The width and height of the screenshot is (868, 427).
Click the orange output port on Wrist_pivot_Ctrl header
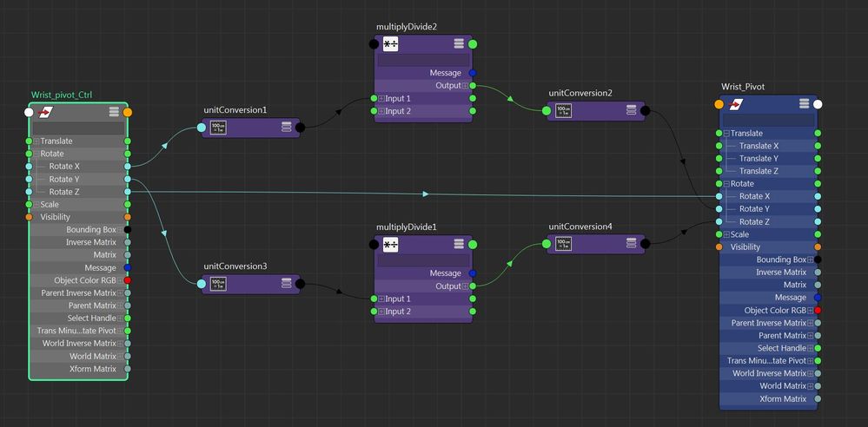(128, 112)
